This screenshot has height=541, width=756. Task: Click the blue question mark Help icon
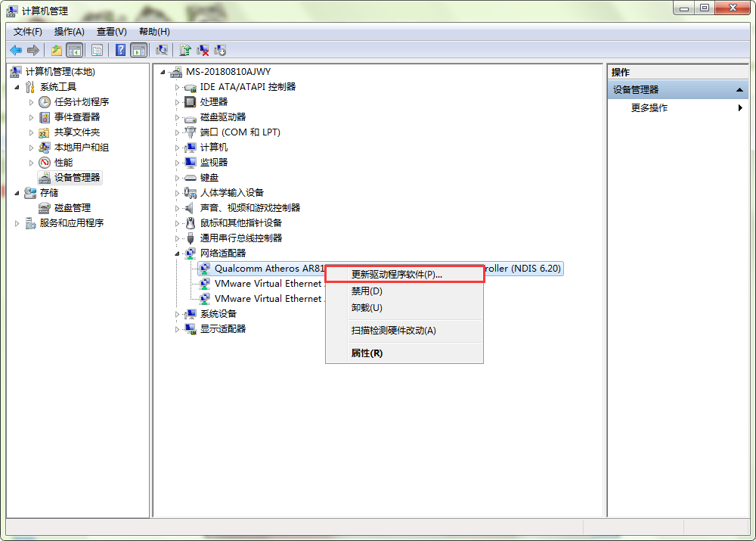120,50
